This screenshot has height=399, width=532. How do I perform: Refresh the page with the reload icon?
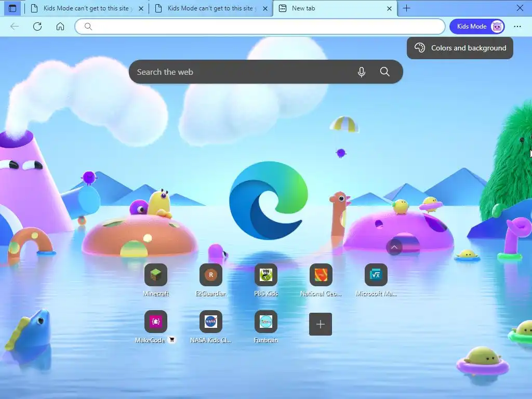tap(37, 26)
